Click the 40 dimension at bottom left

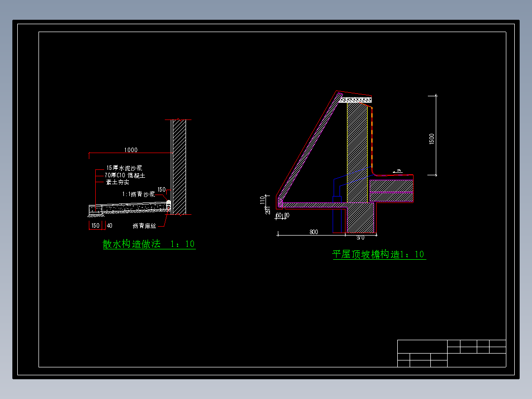tap(110, 225)
